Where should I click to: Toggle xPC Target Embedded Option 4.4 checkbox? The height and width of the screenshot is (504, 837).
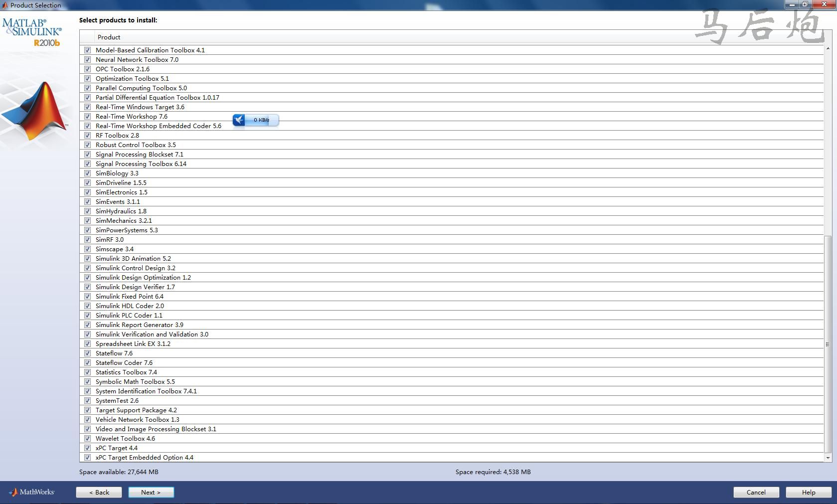pyautogui.click(x=87, y=457)
